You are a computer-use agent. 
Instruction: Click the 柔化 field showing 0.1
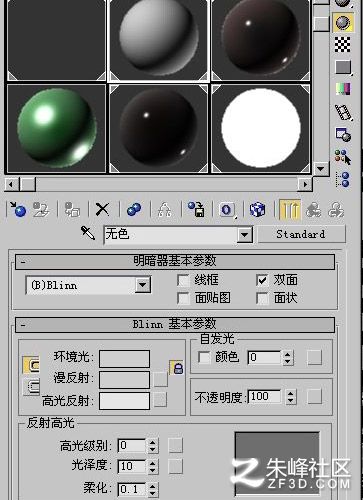132,489
